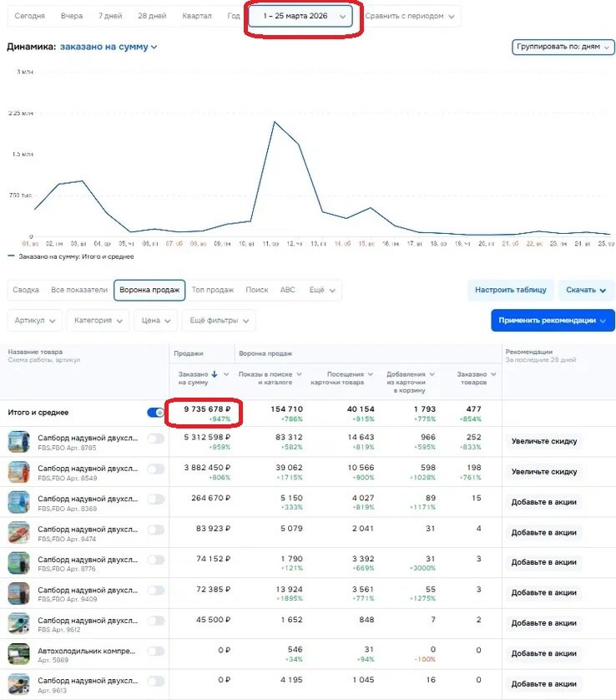616x700 pixels.
Task: Click 'Добавьте в акции' for Автохолодильник row
Action: tap(543, 653)
